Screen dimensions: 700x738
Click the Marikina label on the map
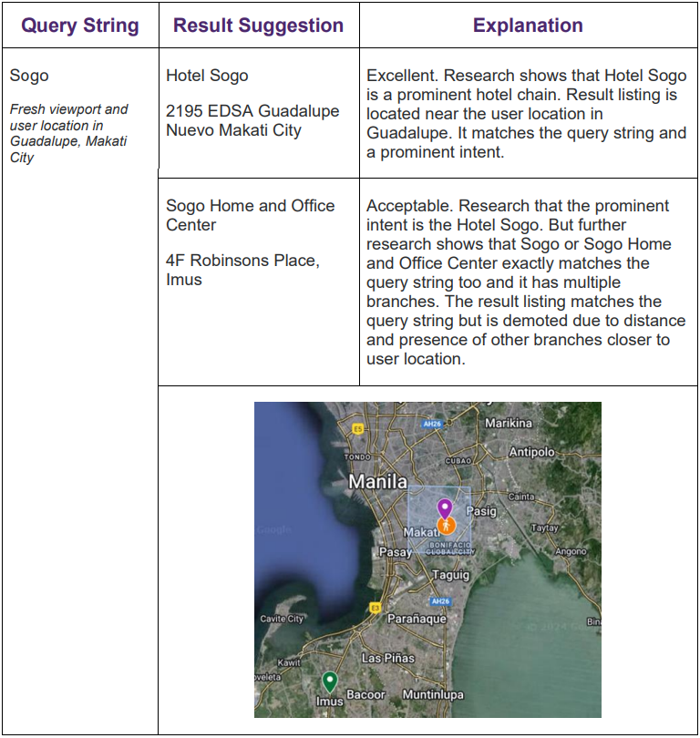pyautogui.click(x=509, y=423)
